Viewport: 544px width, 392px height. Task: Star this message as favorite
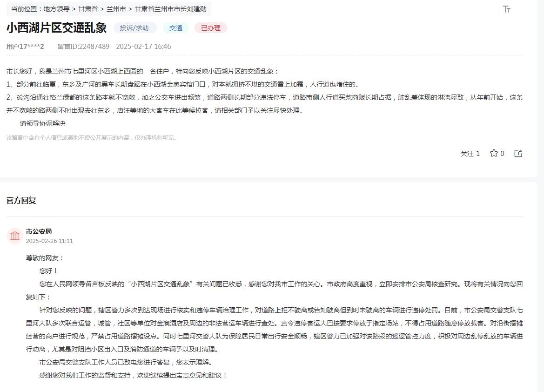coord(494,153)
